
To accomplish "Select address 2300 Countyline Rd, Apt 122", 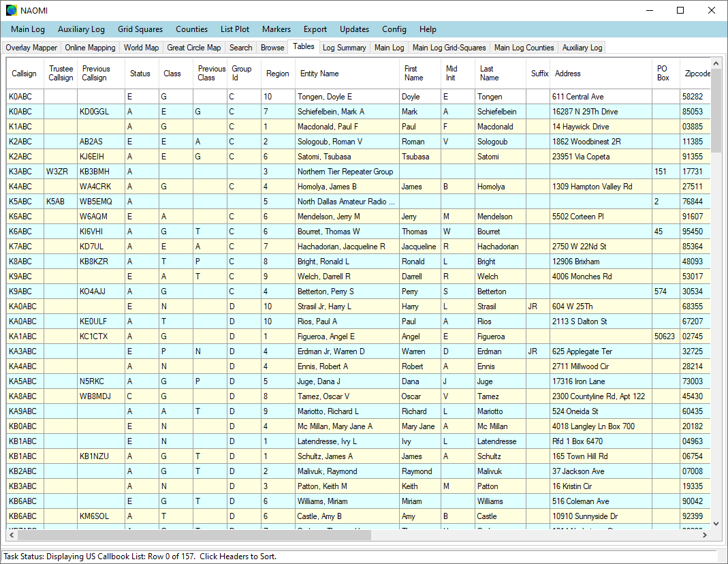I will (601, 396).
